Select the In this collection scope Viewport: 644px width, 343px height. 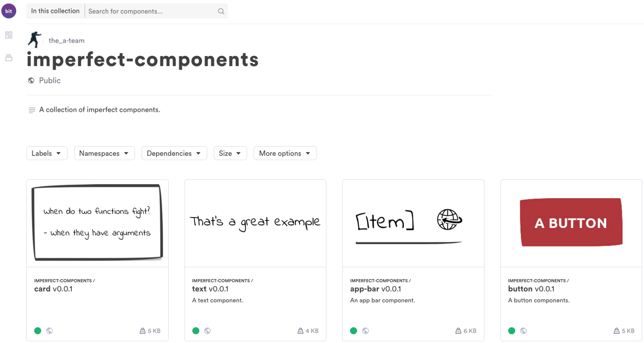pyautogui.click(x=55, y=11)
